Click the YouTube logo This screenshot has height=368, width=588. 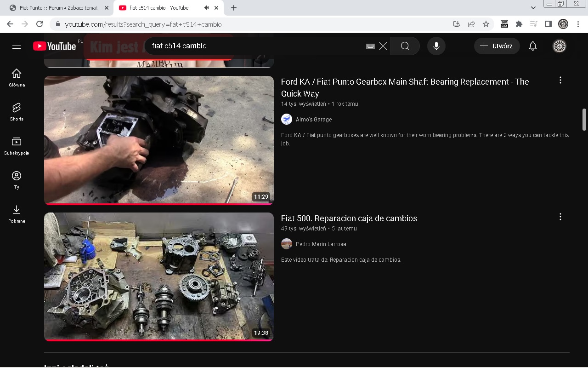(x=54, y=46)
